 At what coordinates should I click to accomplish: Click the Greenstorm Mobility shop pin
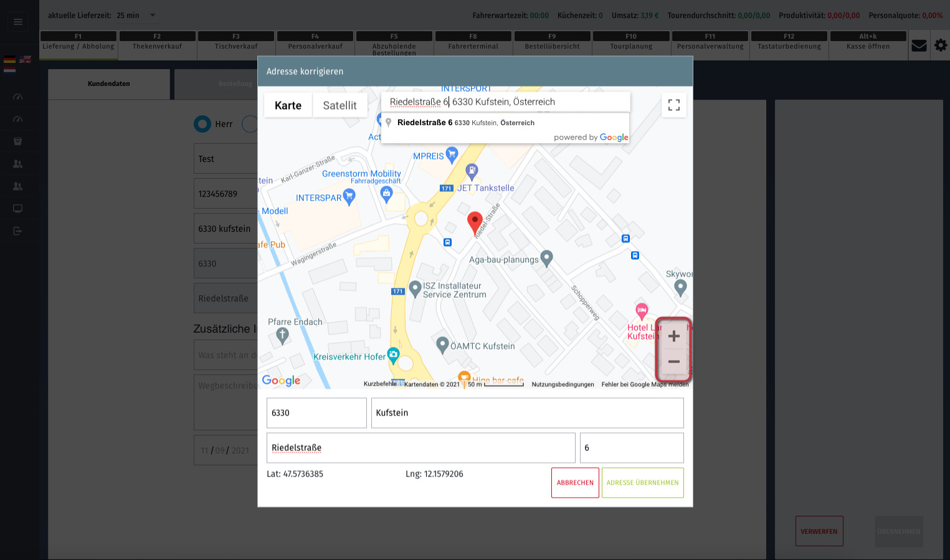click(387, 194)
